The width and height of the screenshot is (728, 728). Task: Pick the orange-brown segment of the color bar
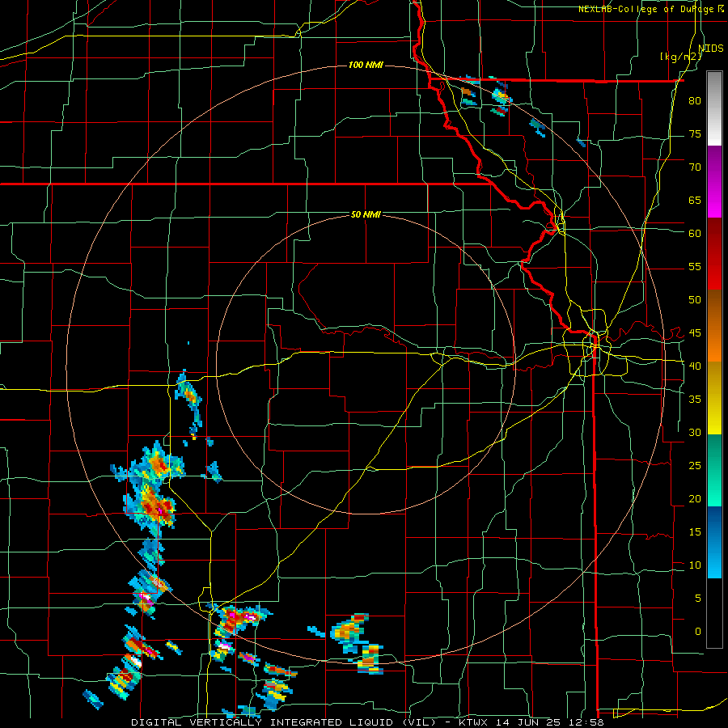(x=714, y=325)
